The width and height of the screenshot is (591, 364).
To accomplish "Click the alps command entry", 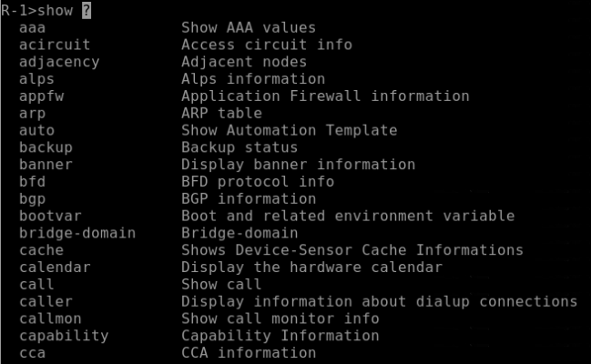I will 37,79.
